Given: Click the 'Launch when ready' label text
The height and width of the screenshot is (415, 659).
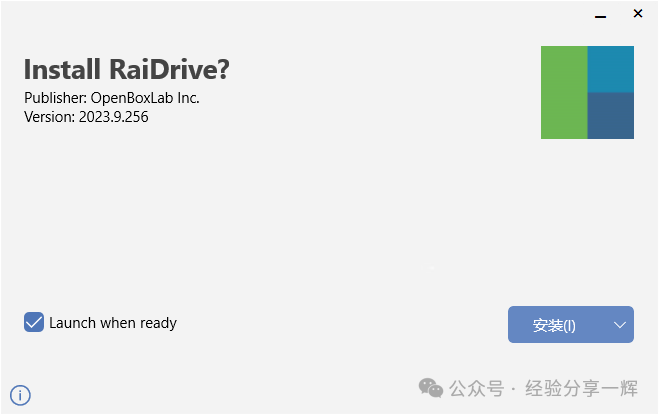Looking at the screenshot, I should 113,323.
